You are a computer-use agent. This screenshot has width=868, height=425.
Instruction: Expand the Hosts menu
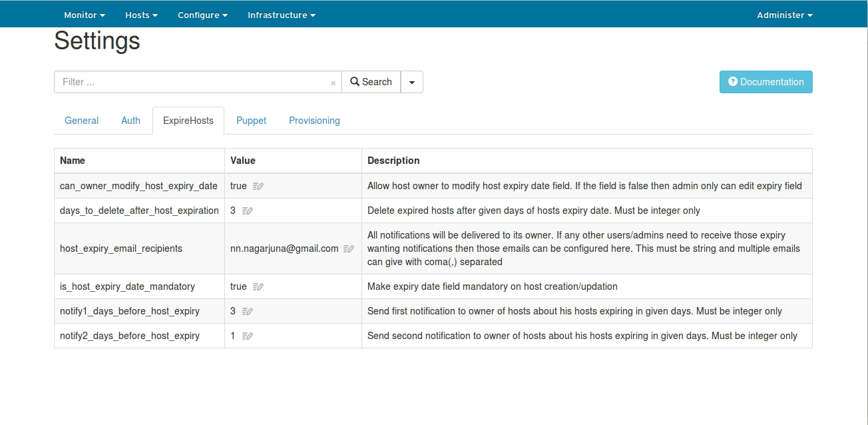[141, 15]
